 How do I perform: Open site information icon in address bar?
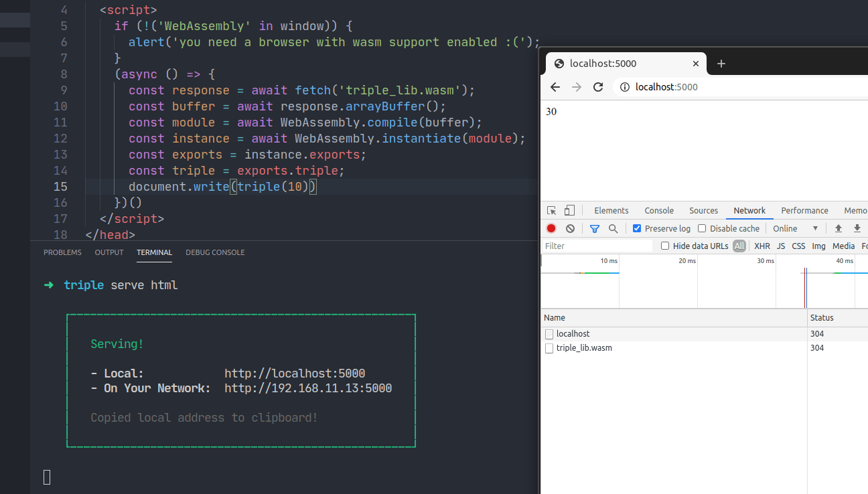624,87
